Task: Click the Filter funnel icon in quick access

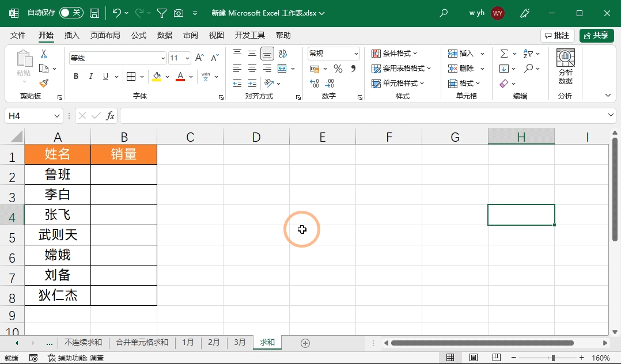Action: click(161, 13)
